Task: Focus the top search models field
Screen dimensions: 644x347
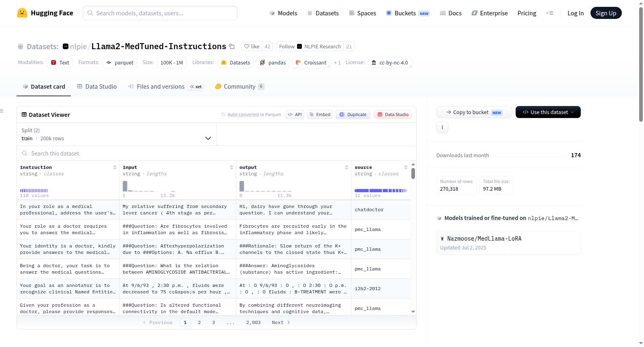Action: pyautogui.click(x=160, y=13)
